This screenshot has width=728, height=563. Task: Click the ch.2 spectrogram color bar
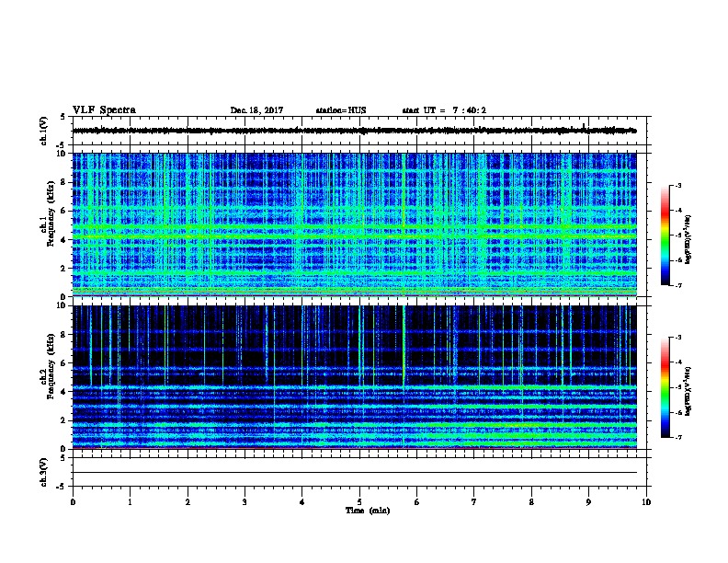[x=665, y=387]
